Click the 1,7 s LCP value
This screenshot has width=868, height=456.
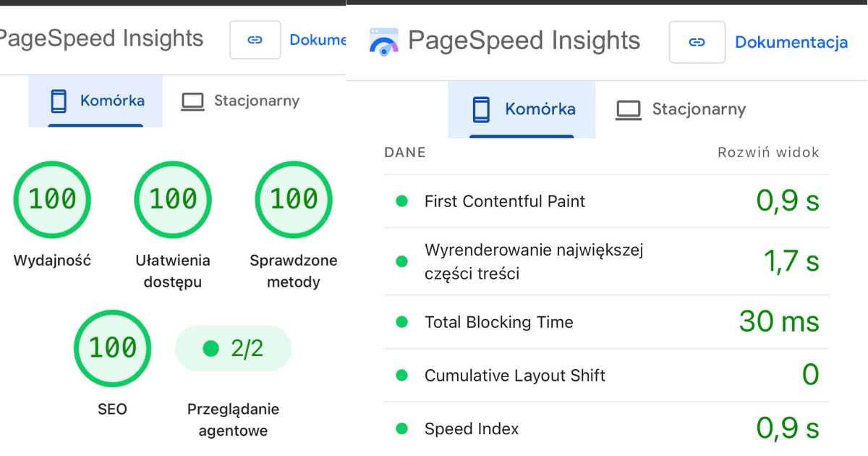791,261
